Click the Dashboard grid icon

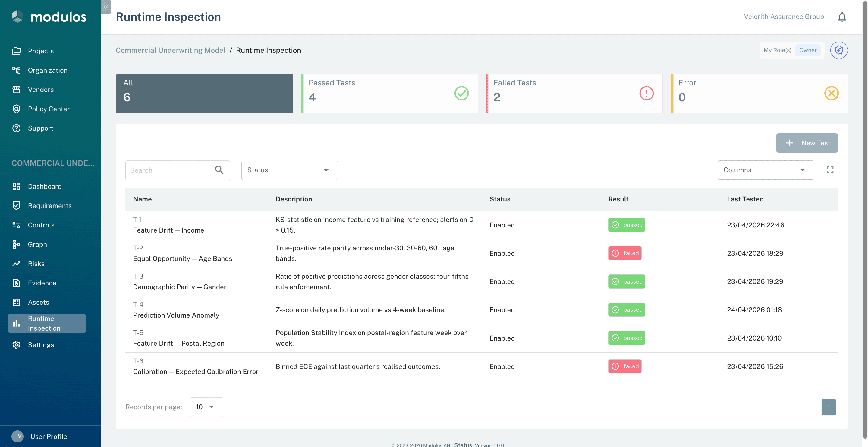pos(17,186)
